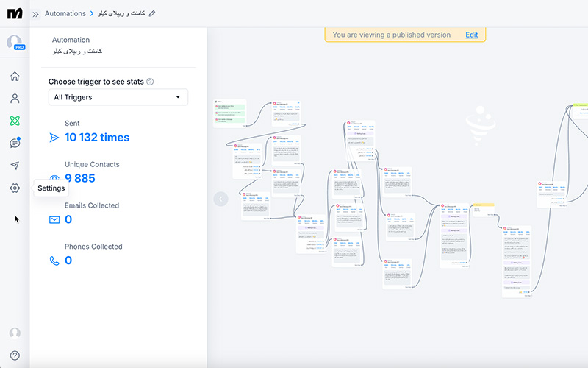
Task: Select the green Automation sidebar icon
Action: pyautogui.click(x=15, y=121)
